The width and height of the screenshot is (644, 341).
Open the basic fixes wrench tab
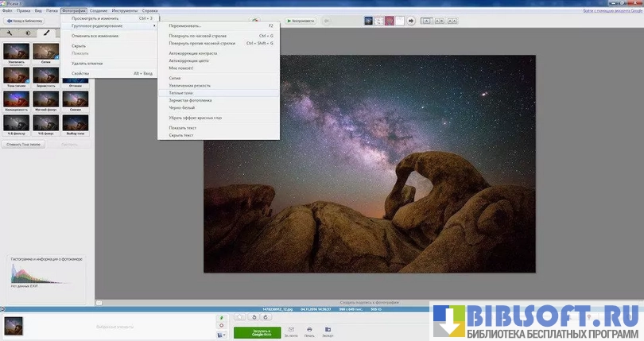pyautogui.click(x=10, y=33)
